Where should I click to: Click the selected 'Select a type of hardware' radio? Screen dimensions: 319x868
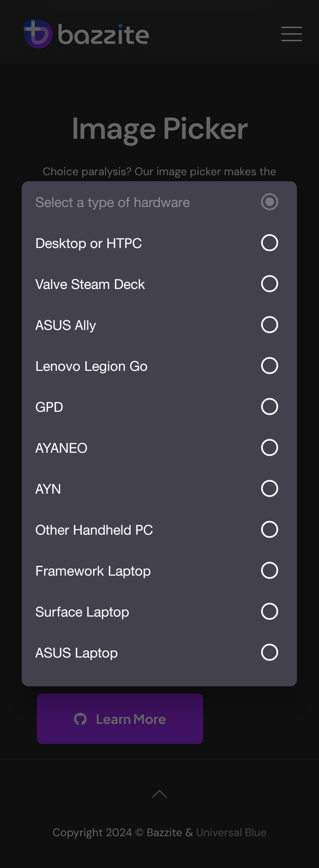pos(269,202)
